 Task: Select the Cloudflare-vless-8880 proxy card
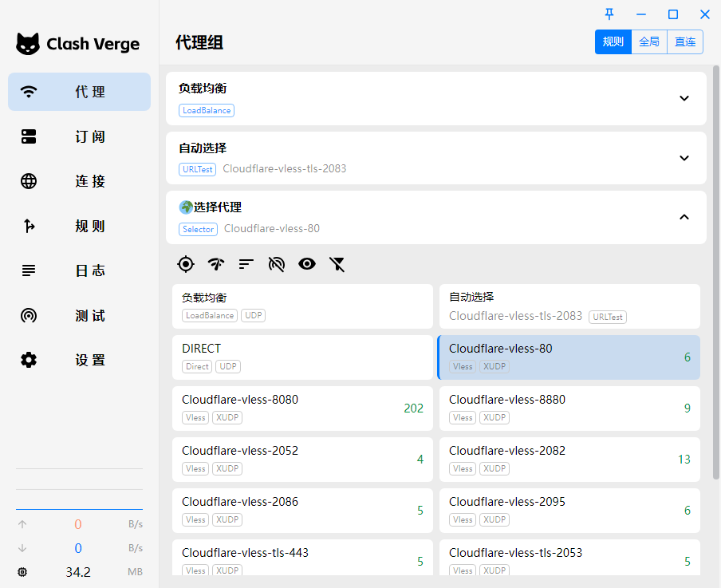click(569, 408)
